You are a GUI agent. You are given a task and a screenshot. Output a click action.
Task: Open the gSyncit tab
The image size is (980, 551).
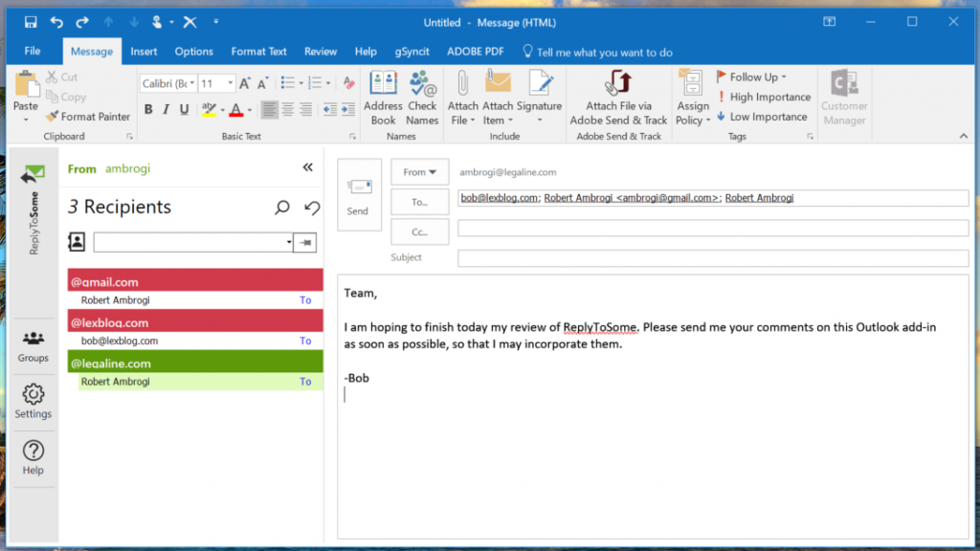pyautogui.click(x=412, y=52)
